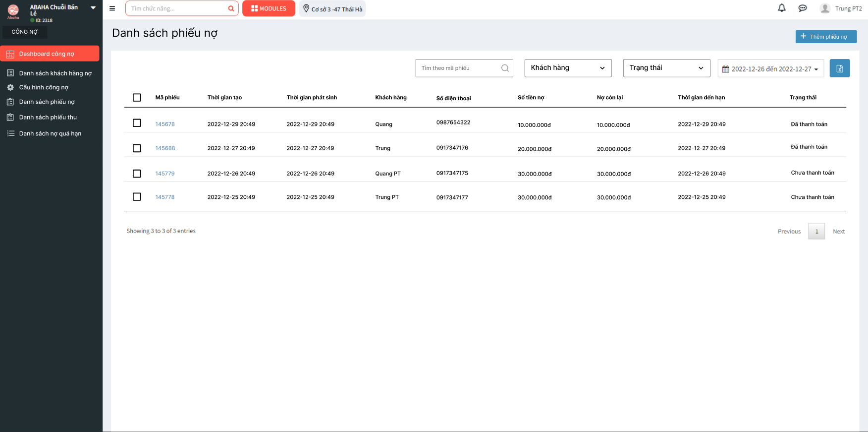Open Danh sách khách hàng nợ menu
This screenshot has height=432, width=868.
[x=55, y=73]
